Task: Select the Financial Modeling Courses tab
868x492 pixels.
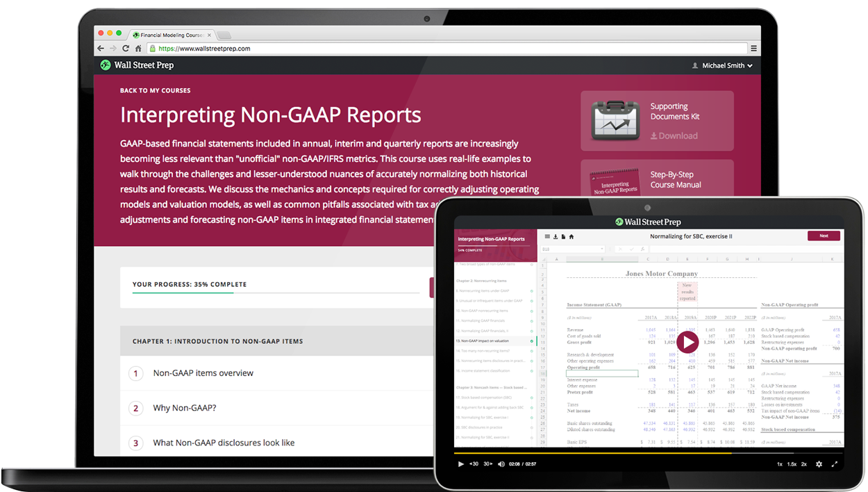Action: pos(171,35)
